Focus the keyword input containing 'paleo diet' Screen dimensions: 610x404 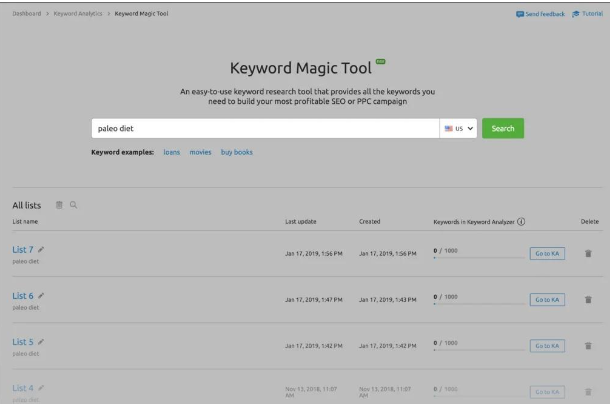[264, 129]
